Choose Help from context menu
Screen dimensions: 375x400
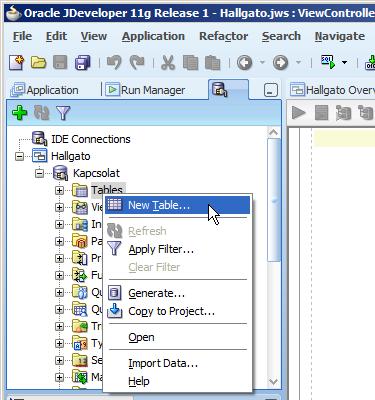(177, 381)
